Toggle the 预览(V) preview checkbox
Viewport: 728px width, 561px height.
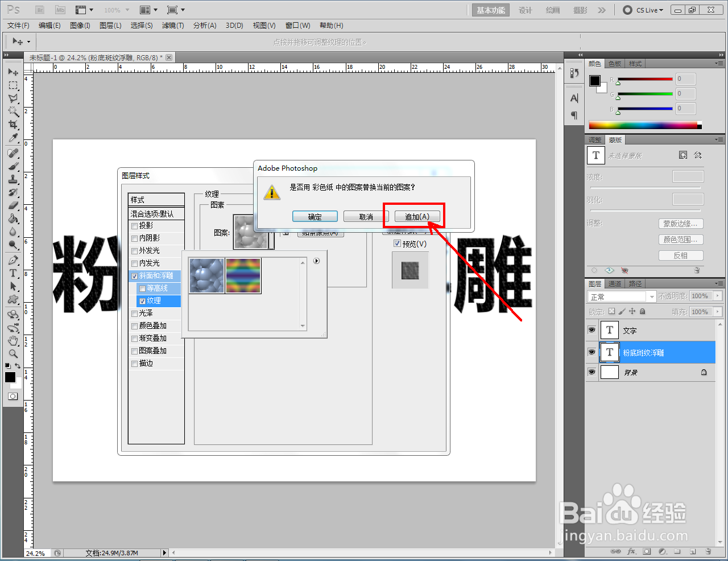coord(397,244)
